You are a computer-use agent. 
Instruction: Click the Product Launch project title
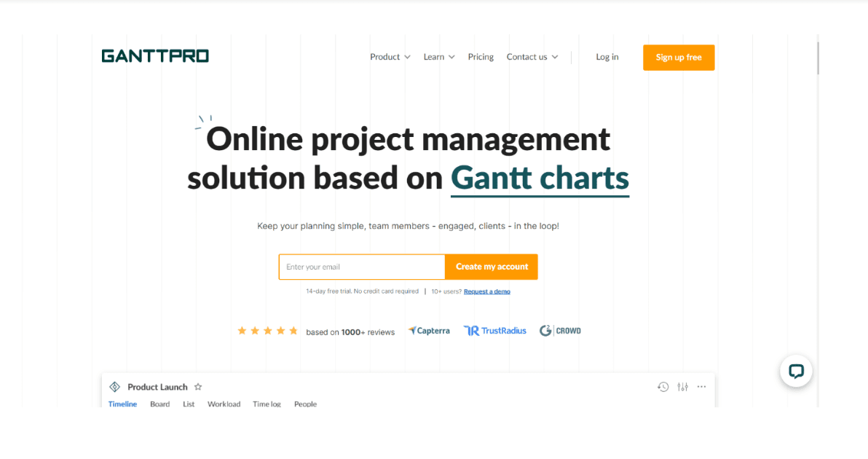(158, 387)
